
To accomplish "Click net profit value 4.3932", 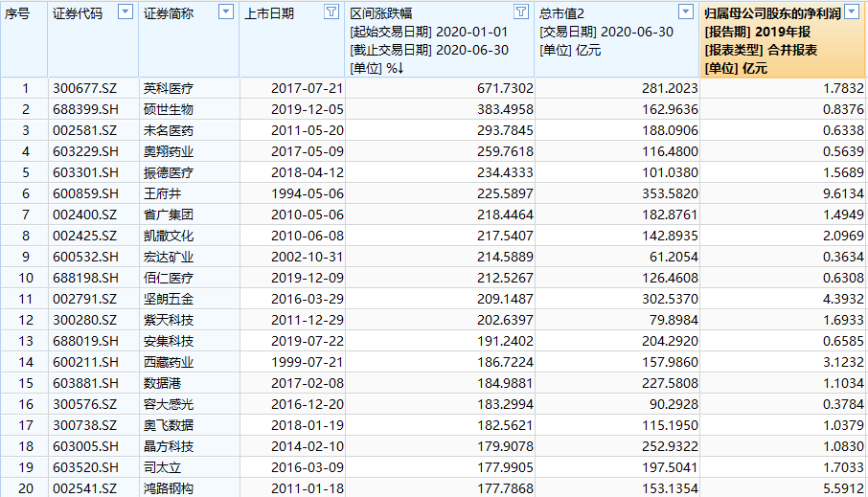I will [x=843, y=299].
